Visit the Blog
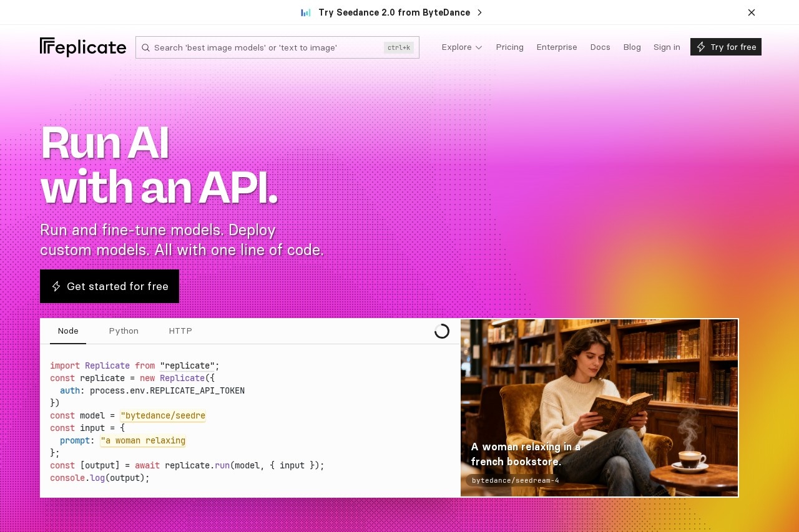The width and height of the screenshot is (799, 532). point(632,47)
